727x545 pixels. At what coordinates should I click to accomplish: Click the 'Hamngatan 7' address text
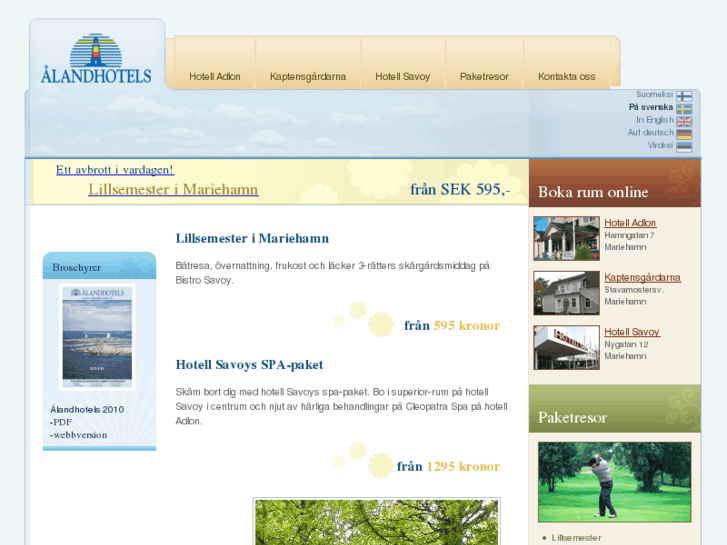(629, 236)
